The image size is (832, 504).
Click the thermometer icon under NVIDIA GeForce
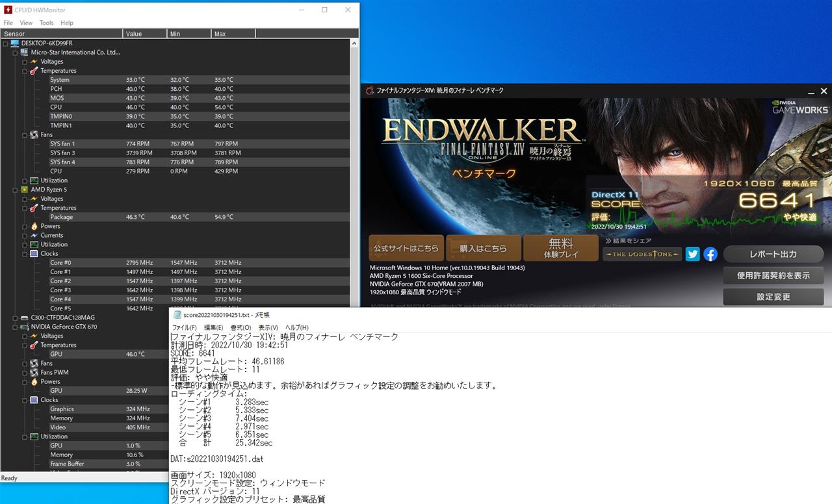pyautogui.click(x=34, y=345)
